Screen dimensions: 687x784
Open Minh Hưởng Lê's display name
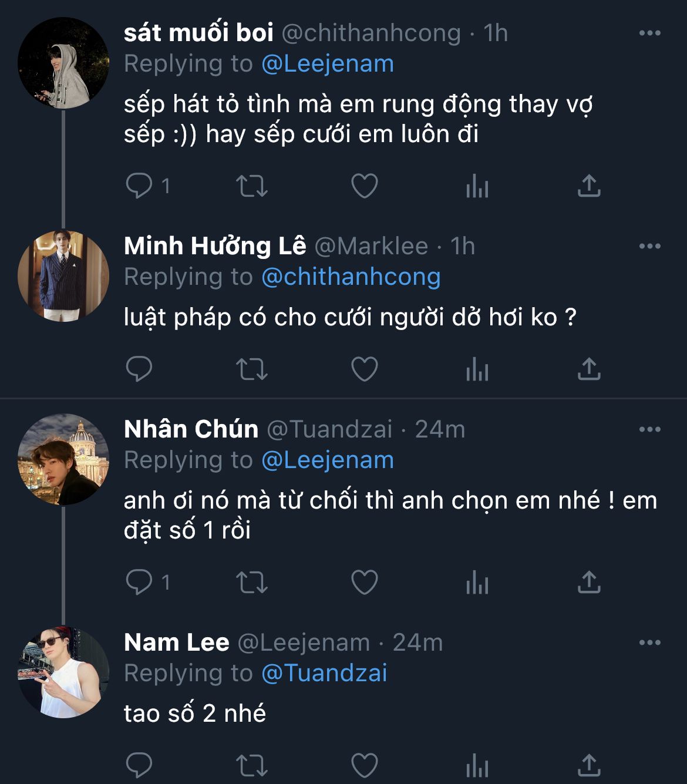pyautogui.click(x=215, y=246)
